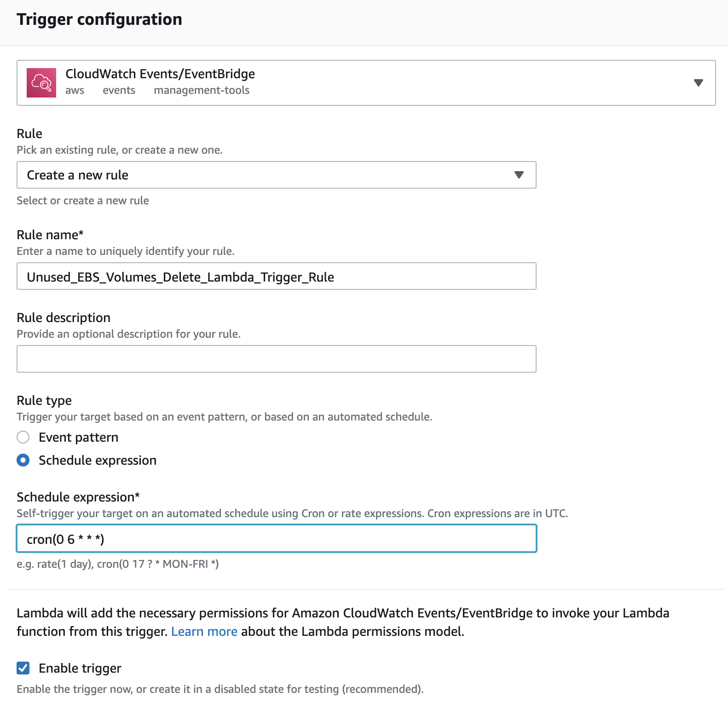Click the "aws" tag under CloudWatch Events
The height and width of the screenshot is (703, 728).
[75, 91]
